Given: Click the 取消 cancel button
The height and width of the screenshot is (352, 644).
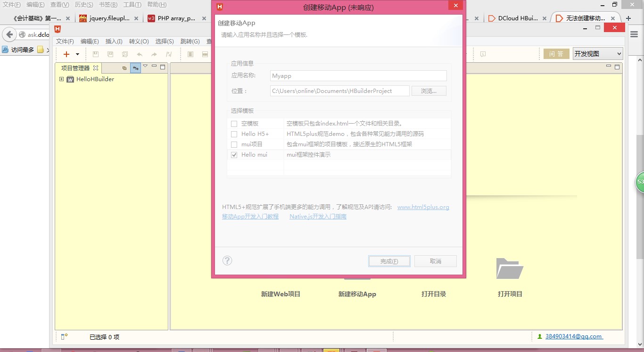Looking at the screenshot, I should click(436, 261).
